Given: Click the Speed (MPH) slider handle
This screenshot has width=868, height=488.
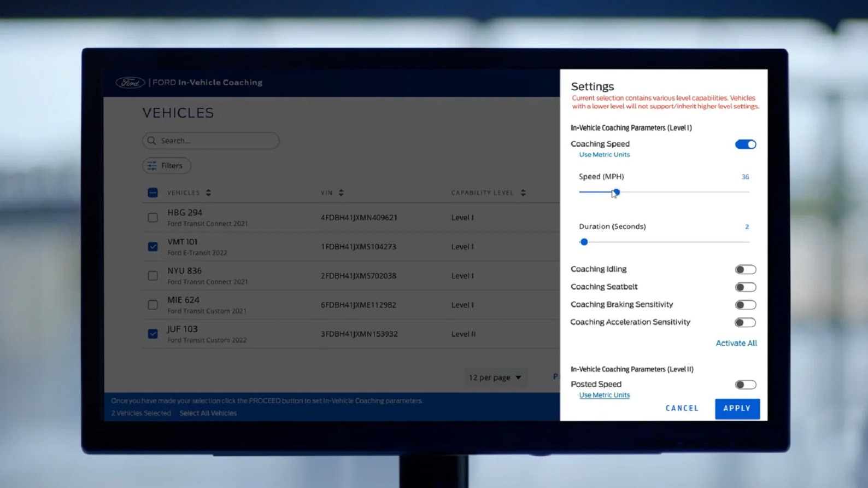Looking at the screenshot, I should pyautogui.click(x=616, y=192).
